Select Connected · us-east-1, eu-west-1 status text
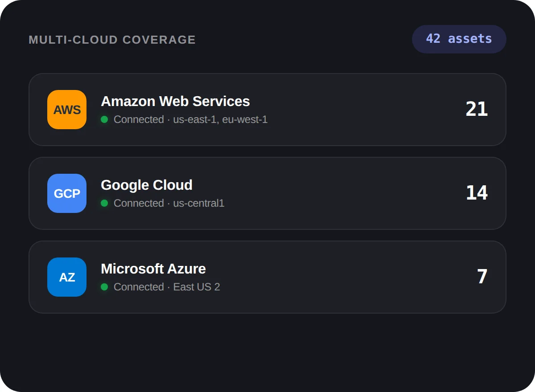The image size is (535, 392). pos(191,119)
